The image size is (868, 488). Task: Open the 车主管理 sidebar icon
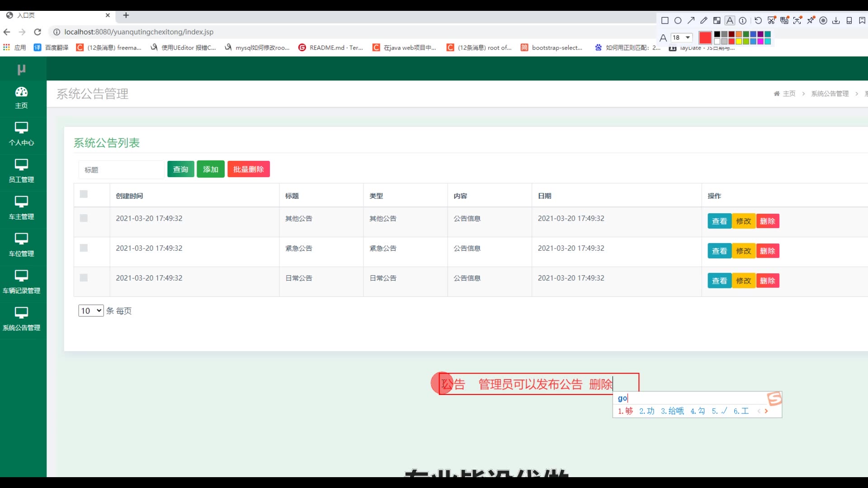point(21,202)
